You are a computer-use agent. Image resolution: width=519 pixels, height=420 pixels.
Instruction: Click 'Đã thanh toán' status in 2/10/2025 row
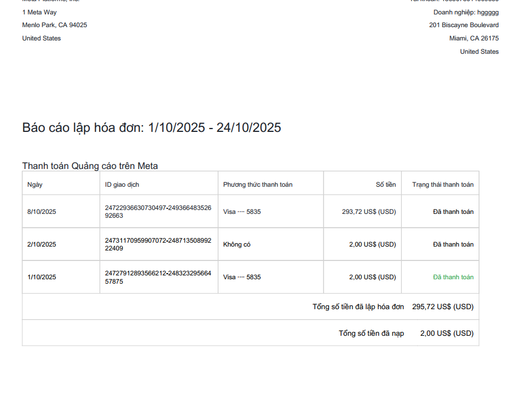[453, 244]
